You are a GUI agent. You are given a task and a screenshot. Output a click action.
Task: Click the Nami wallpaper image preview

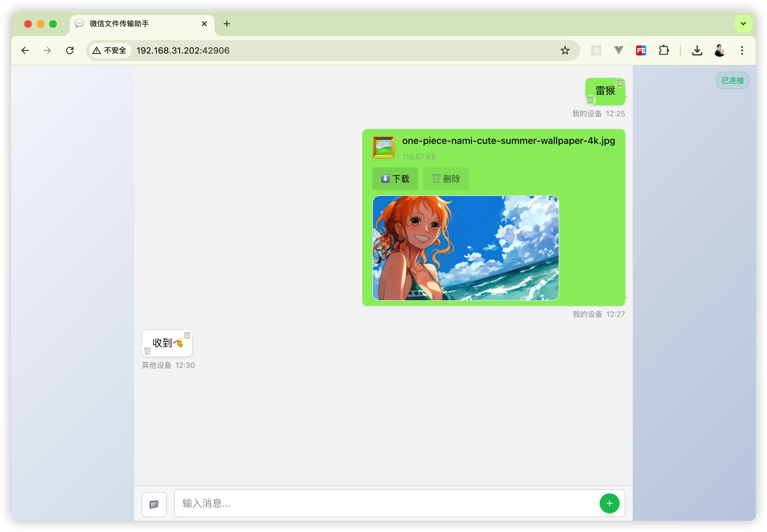point(465,248)
